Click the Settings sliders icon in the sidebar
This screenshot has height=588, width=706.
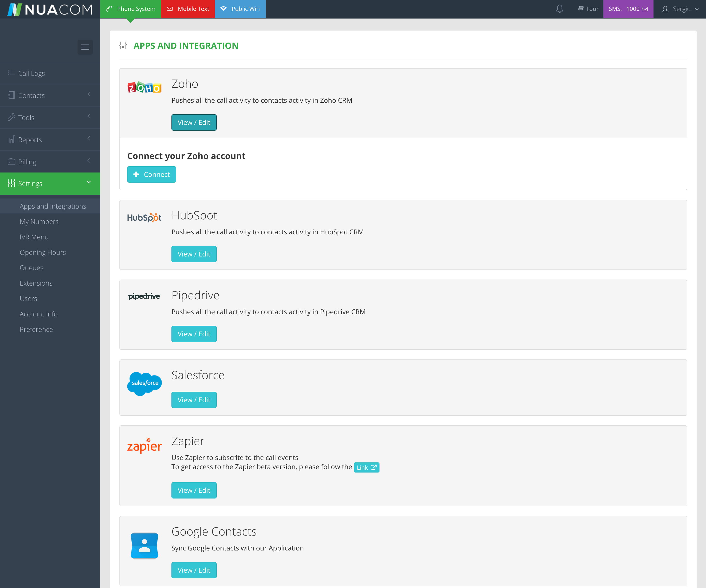coord(11,183)
